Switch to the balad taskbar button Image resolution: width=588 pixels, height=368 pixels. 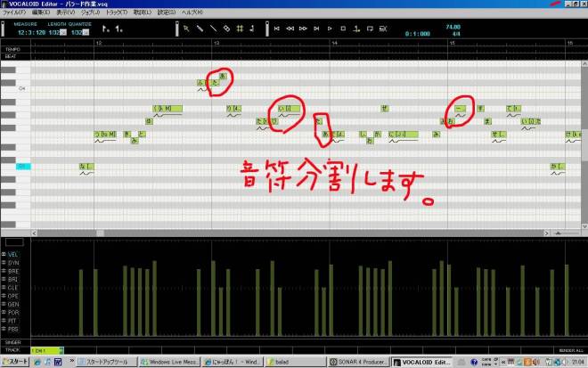point(295,362)
